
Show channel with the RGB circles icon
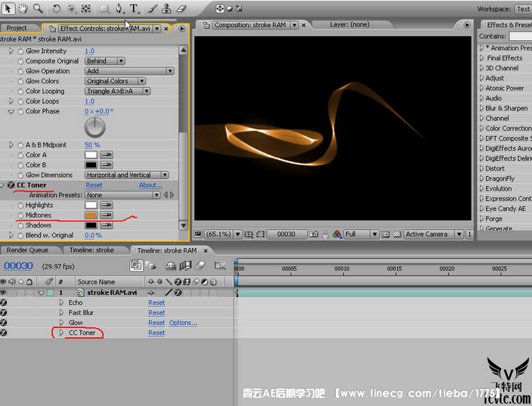(336, 234)
